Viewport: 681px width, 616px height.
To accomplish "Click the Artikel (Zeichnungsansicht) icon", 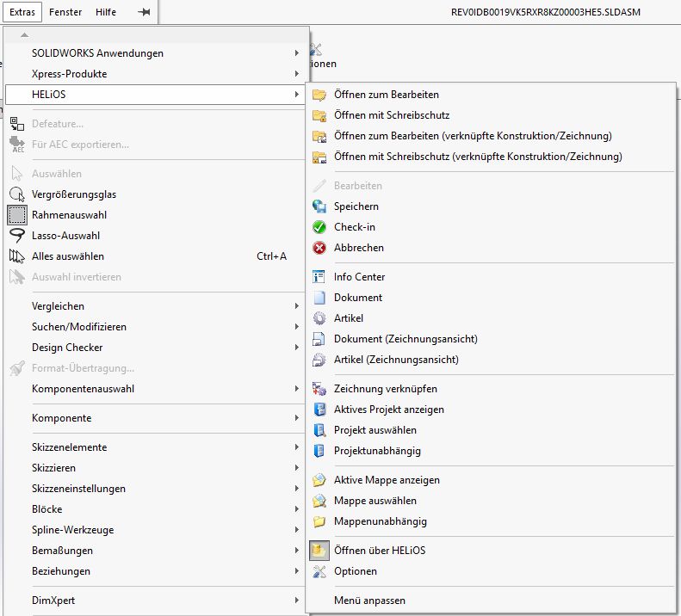I will click(x=319, y=360).
